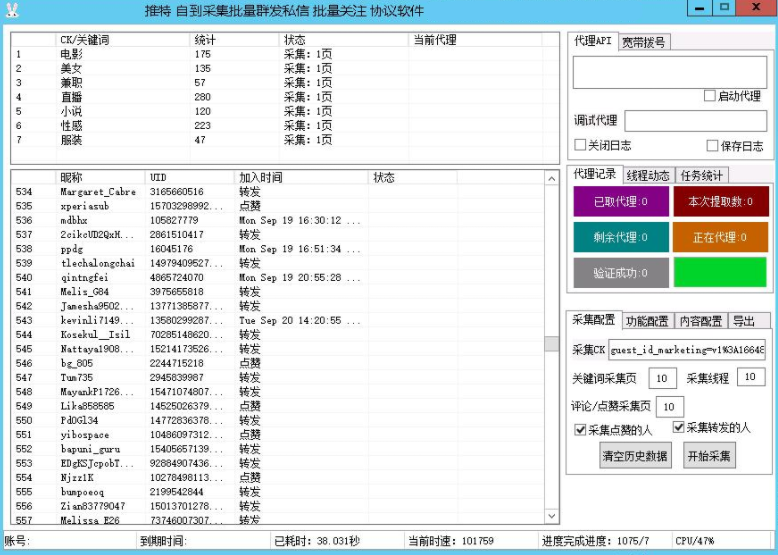Image resolution: width=778 pixels, height=555 pixels.
Task: Click the user list scroll up arrow
Action: click(x=552, y=178)
